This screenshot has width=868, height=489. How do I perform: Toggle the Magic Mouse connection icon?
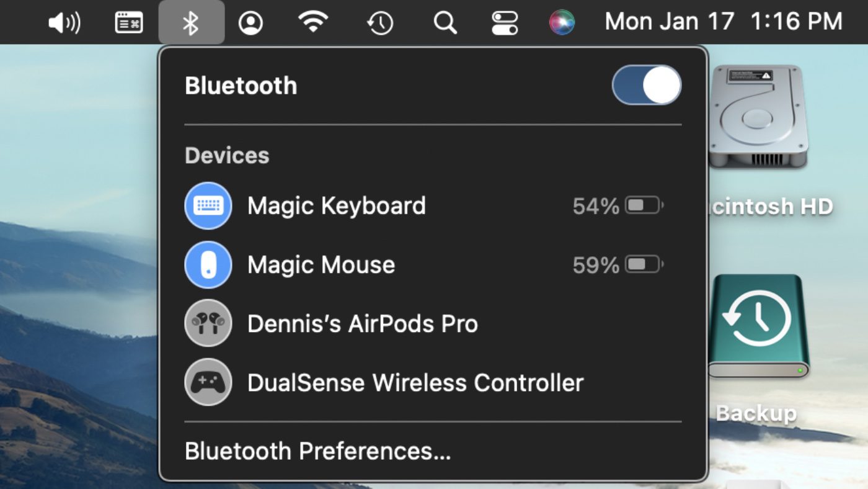coord(208,265)
